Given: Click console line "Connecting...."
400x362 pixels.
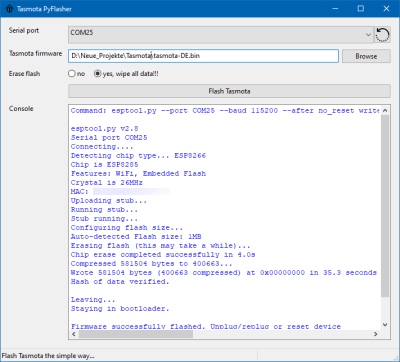Looking at the screenshot, I should pyautogui.click(x=102, y=147).
